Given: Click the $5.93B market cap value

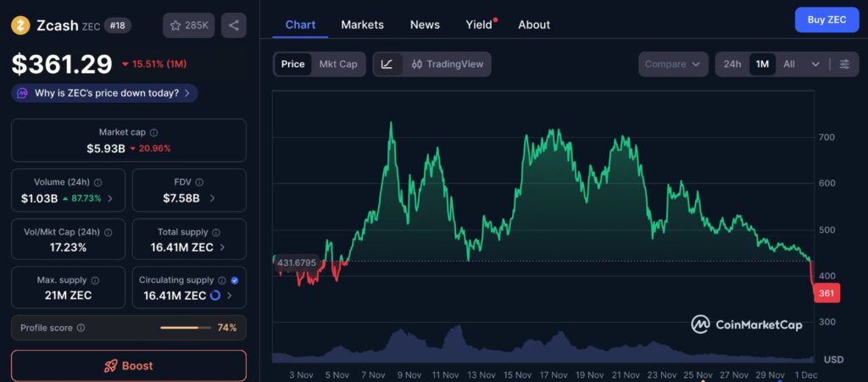Looking at the screenshot, I should point(106,148).
